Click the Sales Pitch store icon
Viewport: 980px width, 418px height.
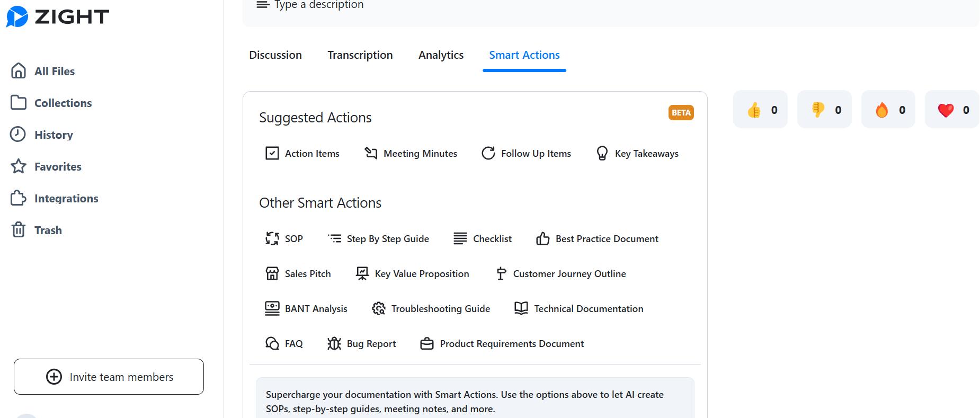[x=272, y=273]
